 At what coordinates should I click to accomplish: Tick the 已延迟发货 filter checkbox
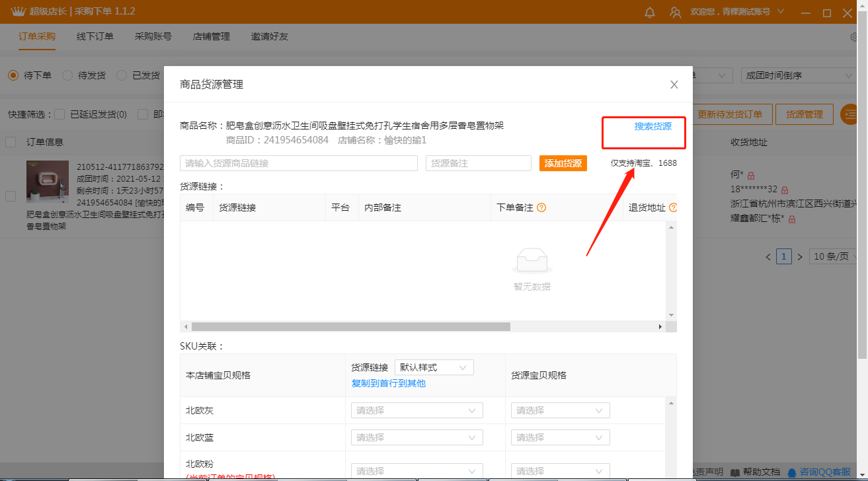(x=59, y=114)
